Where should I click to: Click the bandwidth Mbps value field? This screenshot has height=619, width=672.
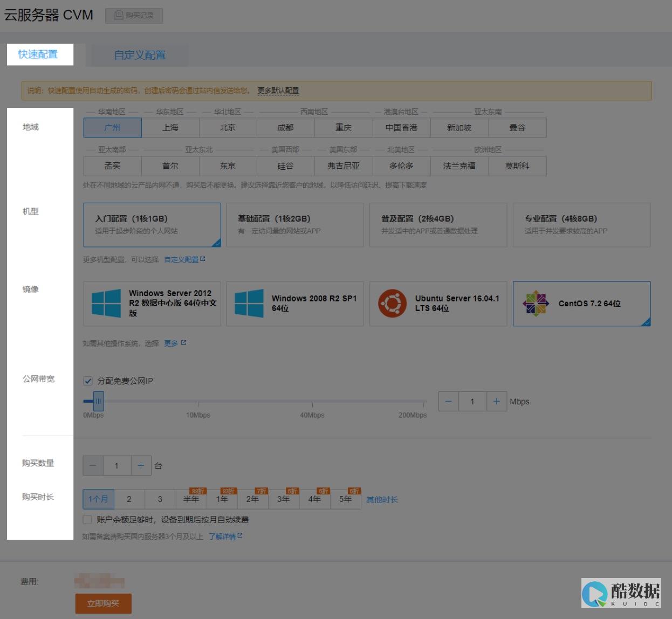(x=472, y=402)
